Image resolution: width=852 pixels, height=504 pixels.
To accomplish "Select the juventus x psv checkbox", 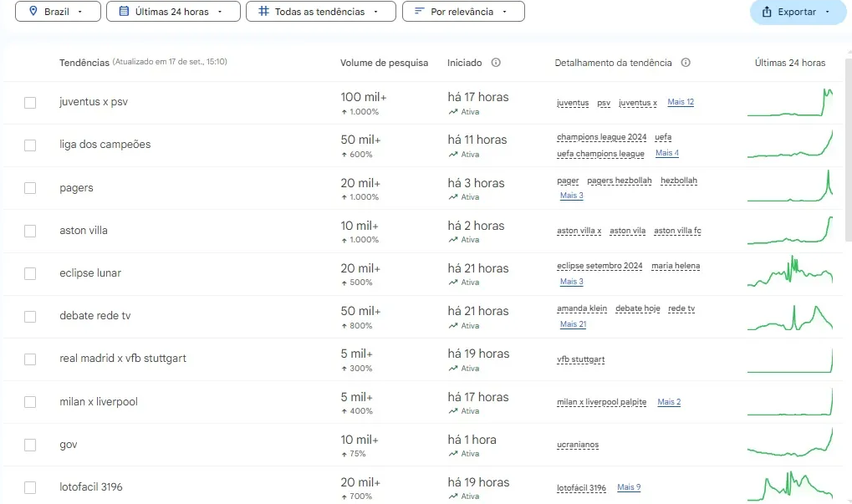I will pos(30,103).
